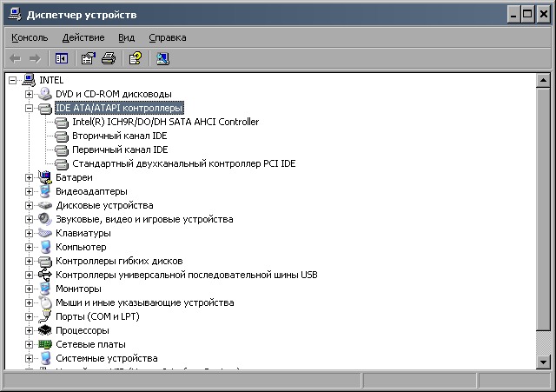Screen dimensions: 556x392
Task: Expand the Мониторы node
Action: point(29,289)
